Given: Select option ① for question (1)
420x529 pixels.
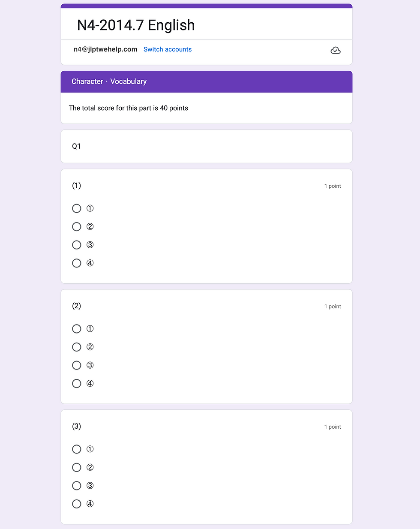Looking at the screenshot, I should coord(77,208).
